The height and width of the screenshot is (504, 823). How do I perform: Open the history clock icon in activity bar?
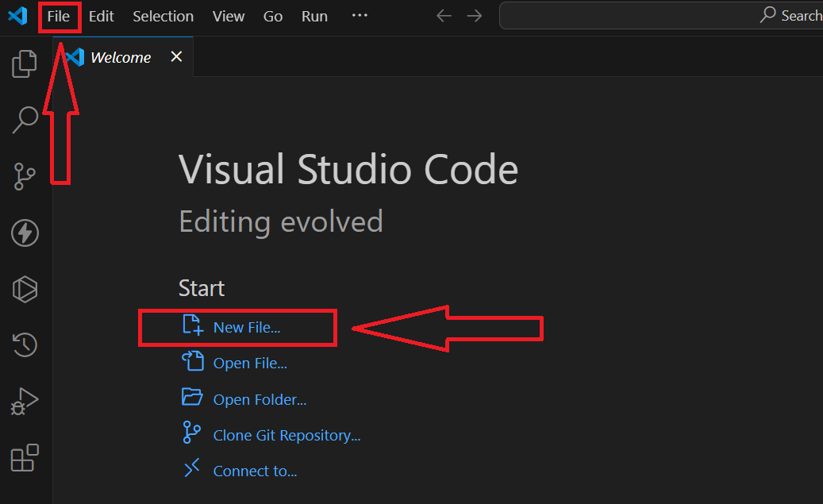[25, 345]
